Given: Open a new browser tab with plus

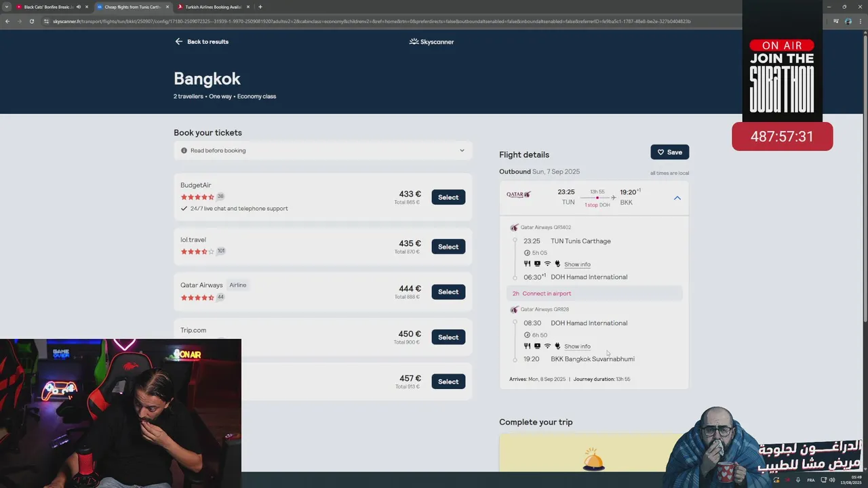Looking at the screenshot, I should tap(260, 7).
